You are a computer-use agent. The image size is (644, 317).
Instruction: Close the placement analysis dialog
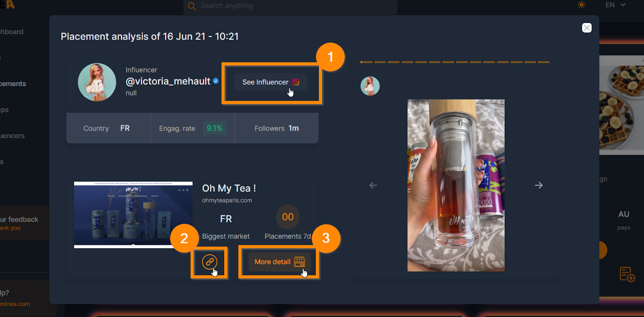[x=587, y=28]
